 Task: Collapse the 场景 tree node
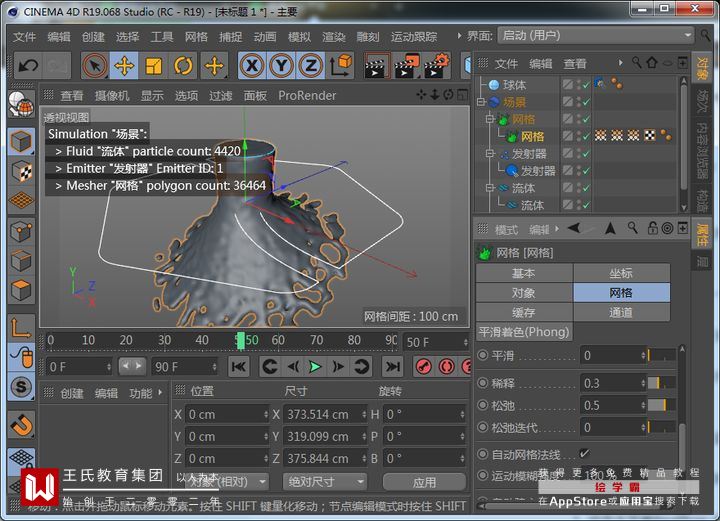click(481, 102)
